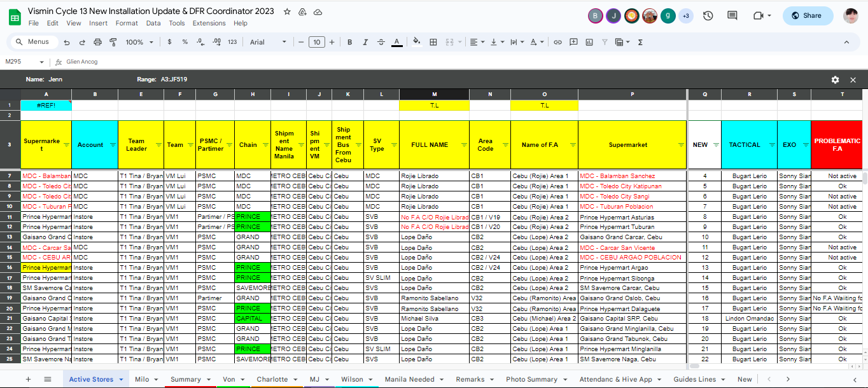
Task: Open more number formats (123)
Action: click(x=232, y=42)
